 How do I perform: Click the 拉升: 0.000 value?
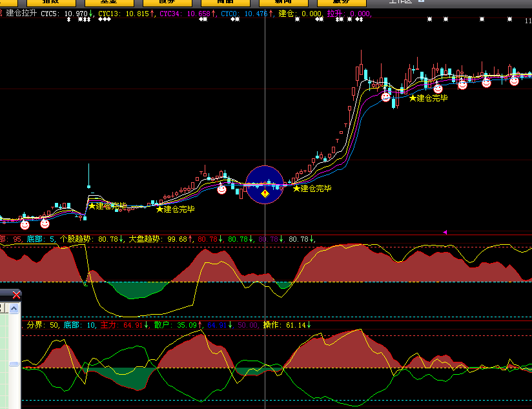click(x=349, y=14)
